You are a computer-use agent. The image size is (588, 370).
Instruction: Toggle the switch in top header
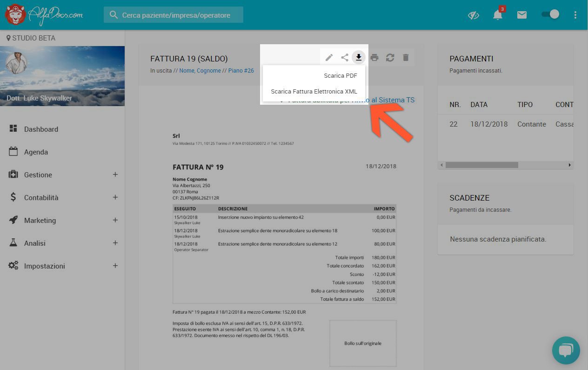pos(550,14)
